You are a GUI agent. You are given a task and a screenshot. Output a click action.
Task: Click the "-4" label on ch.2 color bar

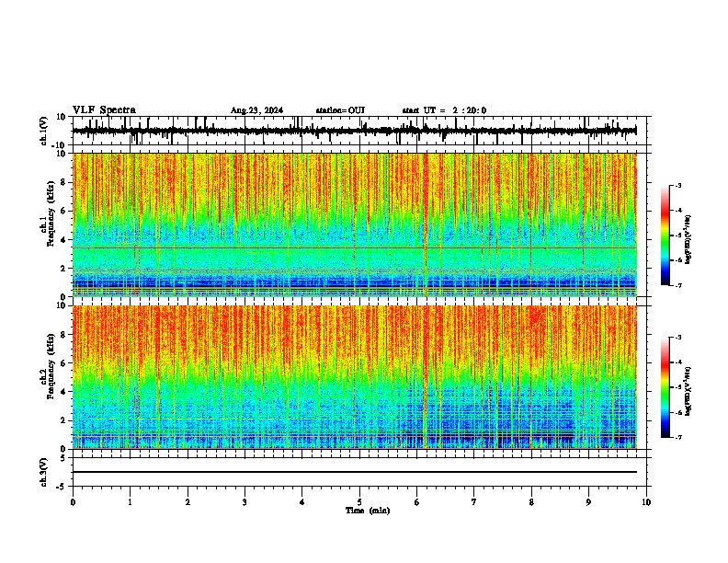pos(677,362)
